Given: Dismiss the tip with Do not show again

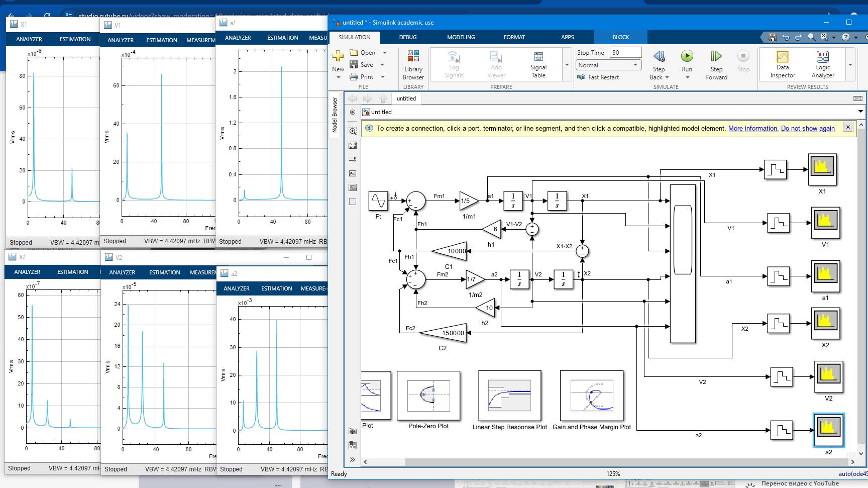Looking at the screenshot, I should [x=807, y=128].
